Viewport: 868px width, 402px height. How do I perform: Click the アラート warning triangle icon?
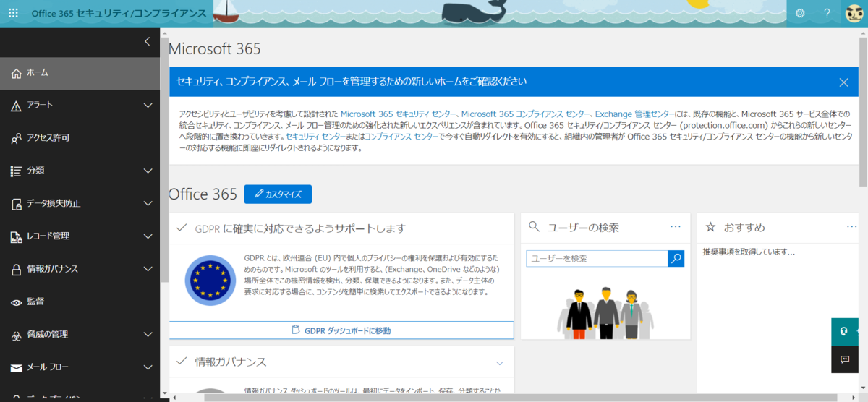pyautogui.click(x=16, y=106)
